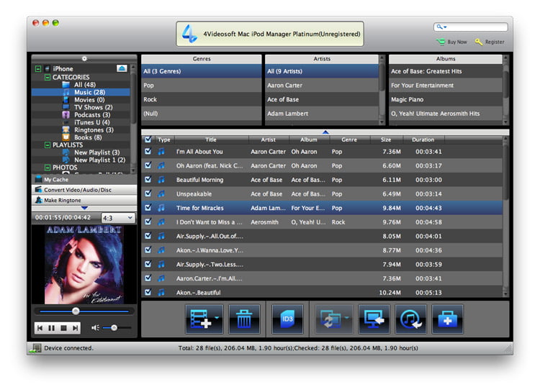Click the Delete trash can icon
The width and height of the screenshot is (540, 392).
pyautogui.click(x=244, y=319)
